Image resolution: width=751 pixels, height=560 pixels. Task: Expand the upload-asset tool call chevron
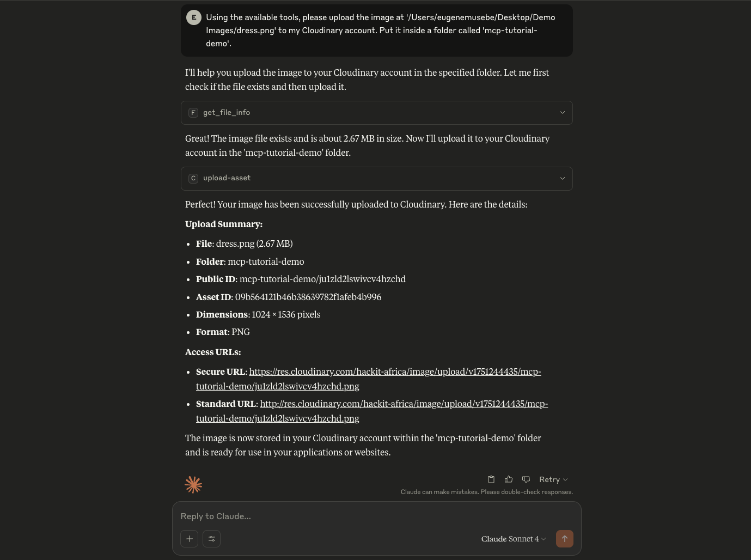pos(563,178)
